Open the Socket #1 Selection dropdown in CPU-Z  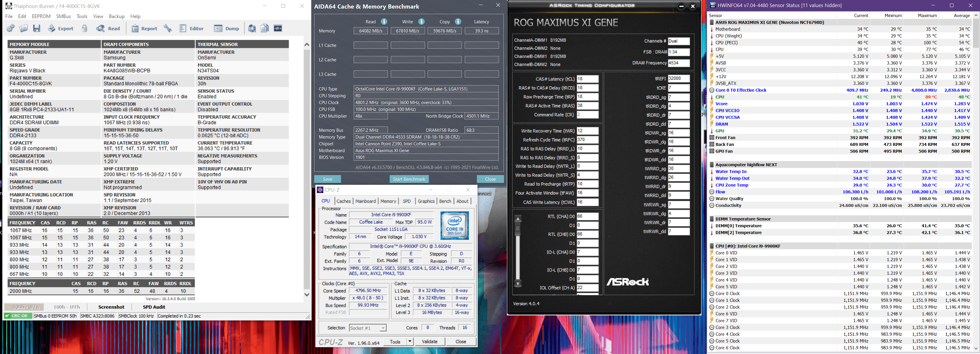point(368,328)
